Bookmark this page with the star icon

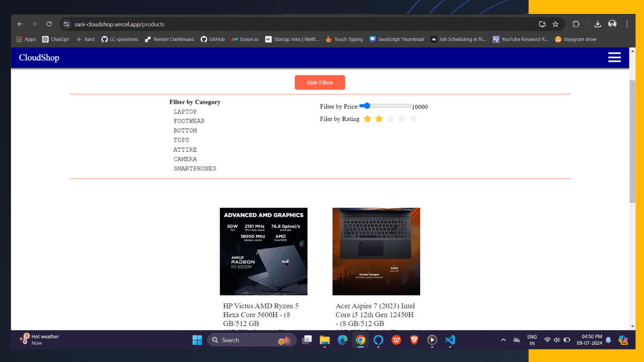(555, 24)
